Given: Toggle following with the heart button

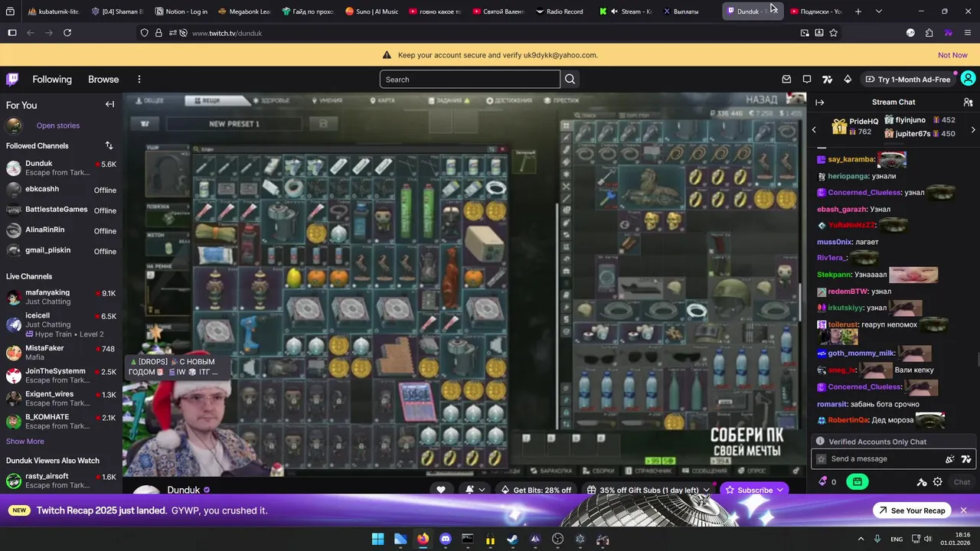Looking at the screenshot, I should coord(441,490).
